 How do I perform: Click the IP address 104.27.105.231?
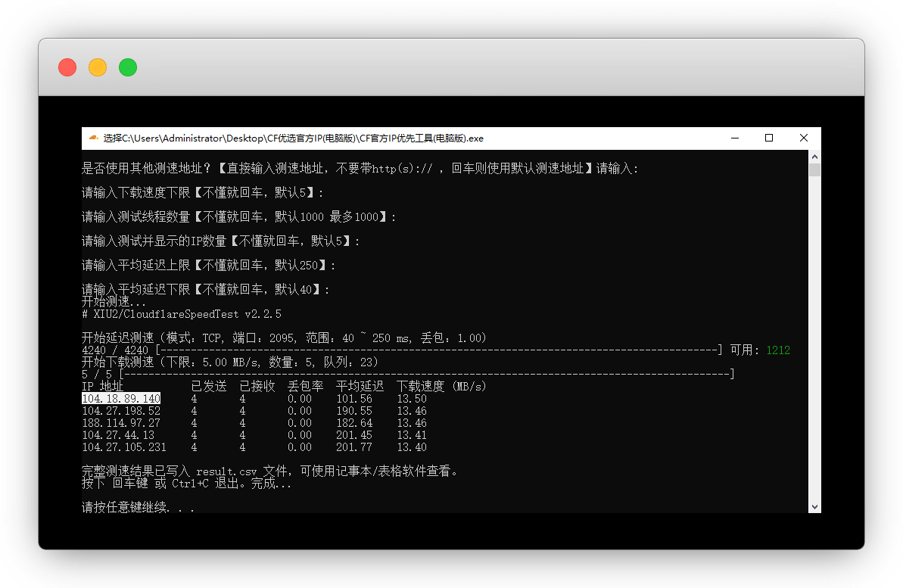coord(124,447)
